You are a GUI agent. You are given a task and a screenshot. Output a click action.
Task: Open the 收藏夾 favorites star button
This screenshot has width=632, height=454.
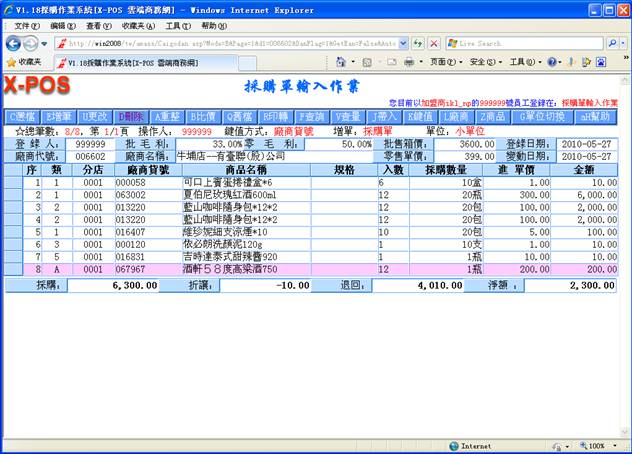click(23, 62)
